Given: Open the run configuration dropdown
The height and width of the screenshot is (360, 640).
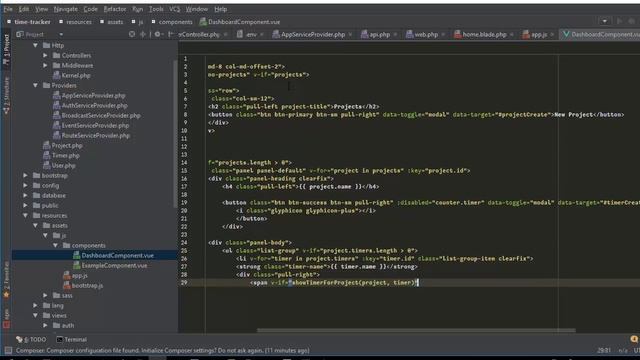Looking at the screenshot, I should 604,21.
